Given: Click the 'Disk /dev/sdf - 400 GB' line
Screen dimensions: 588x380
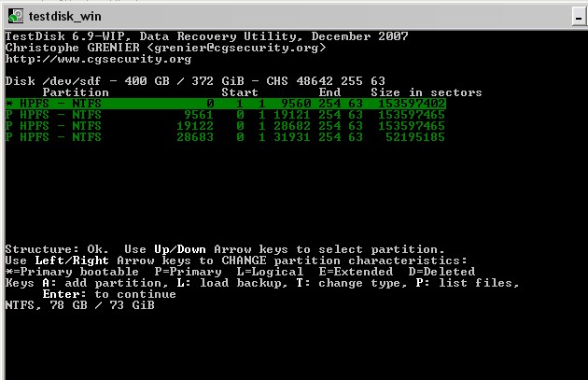Looking at the screenshot, I should click(195, 81).
